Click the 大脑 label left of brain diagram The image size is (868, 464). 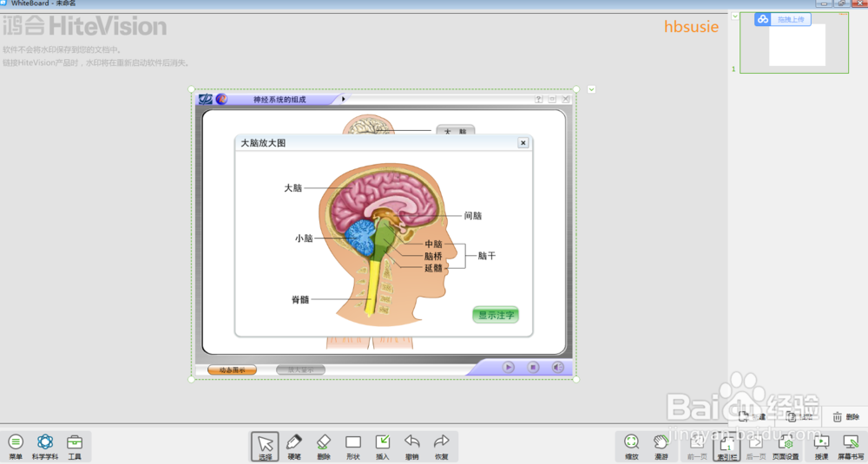pos(293,188)
